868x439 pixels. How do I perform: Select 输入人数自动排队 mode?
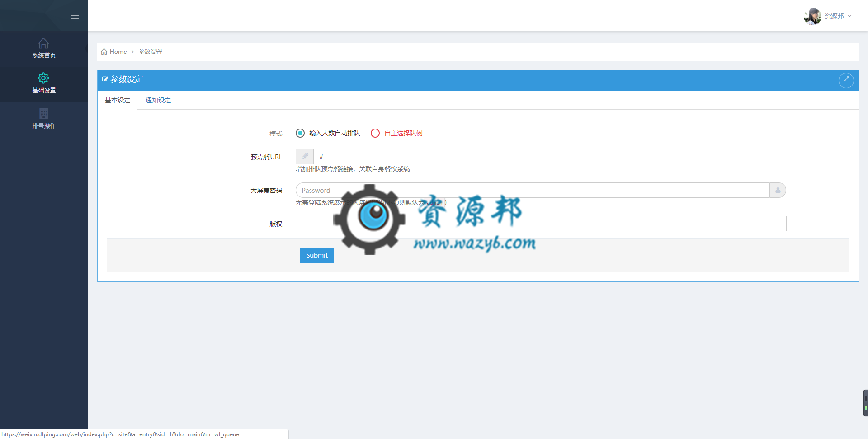[328, 133]
